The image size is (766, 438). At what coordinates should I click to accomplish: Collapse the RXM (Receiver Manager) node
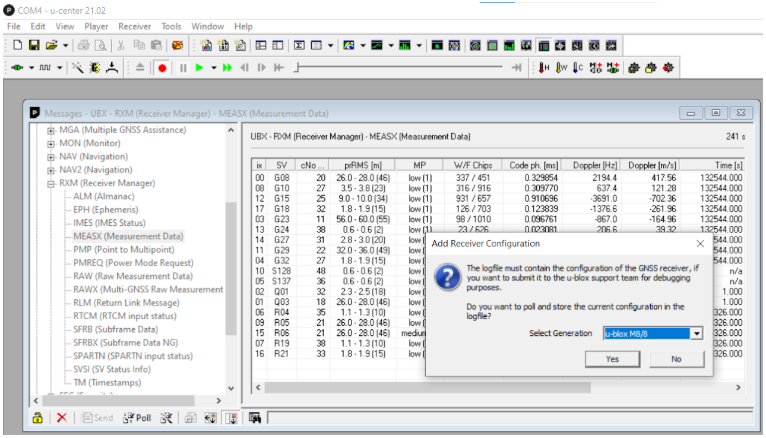point(51,184)
